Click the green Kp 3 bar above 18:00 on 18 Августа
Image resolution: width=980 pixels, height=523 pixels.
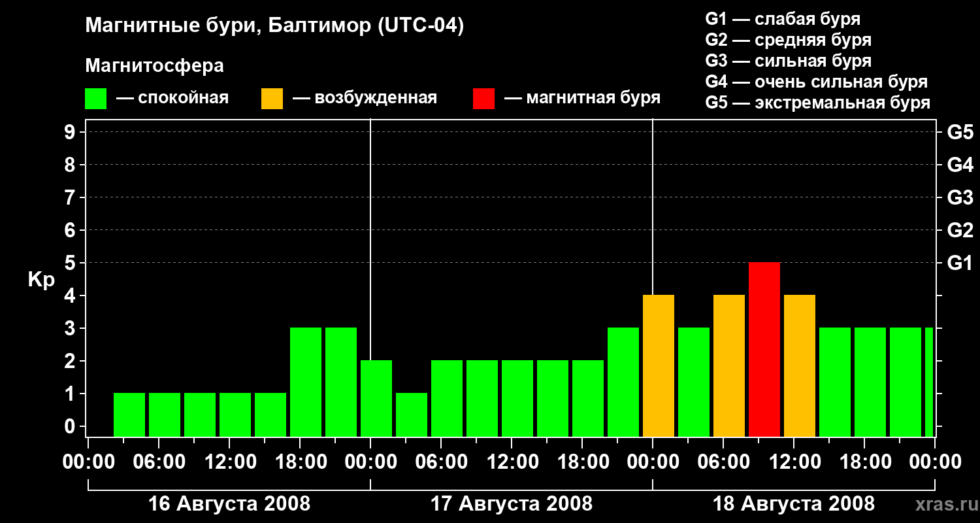[870, 382]
